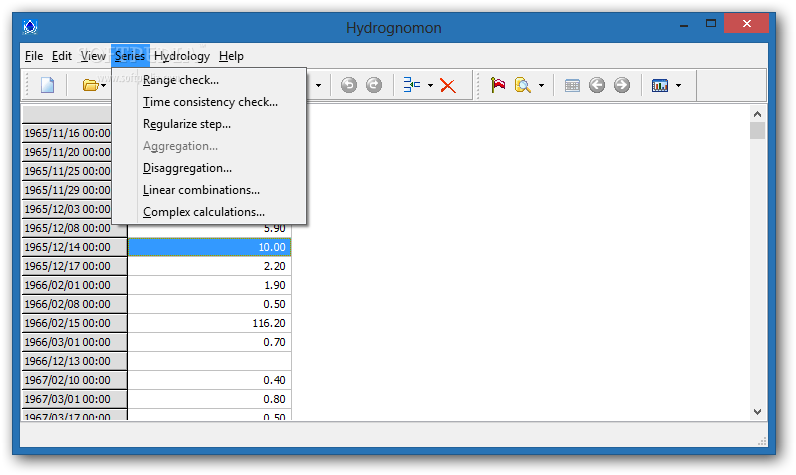Click scrollbar up arrow
The height and width of the screenshot is (475, 796).
click(757, 114)
